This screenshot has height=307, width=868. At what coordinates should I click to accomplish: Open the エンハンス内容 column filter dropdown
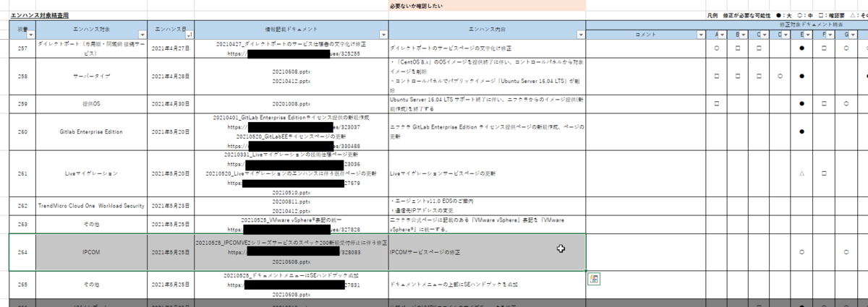tap(580, 34)
